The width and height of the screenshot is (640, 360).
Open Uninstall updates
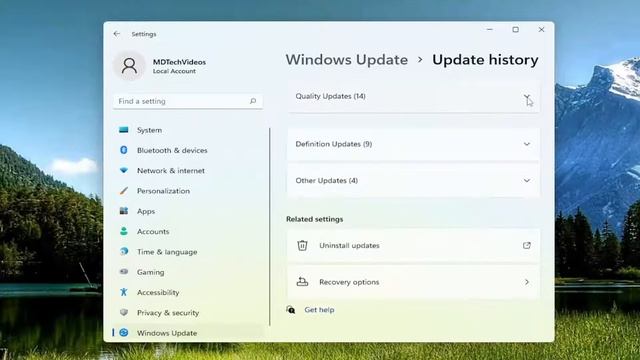413,245
